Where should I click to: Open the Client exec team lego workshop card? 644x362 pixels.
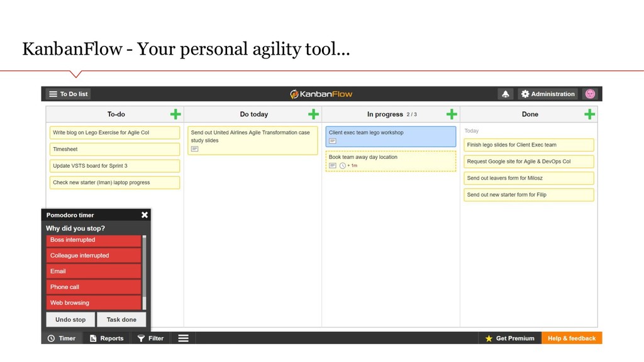391,136
